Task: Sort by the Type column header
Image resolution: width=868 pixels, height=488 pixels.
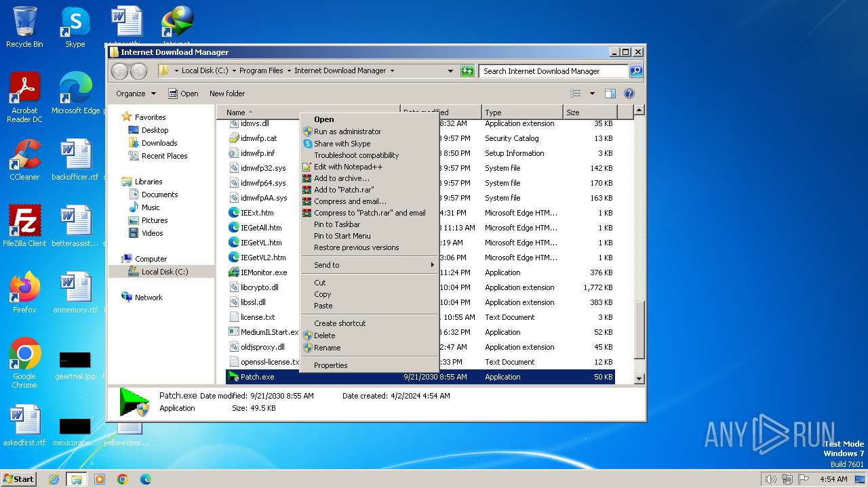Action: click(522, 113)
